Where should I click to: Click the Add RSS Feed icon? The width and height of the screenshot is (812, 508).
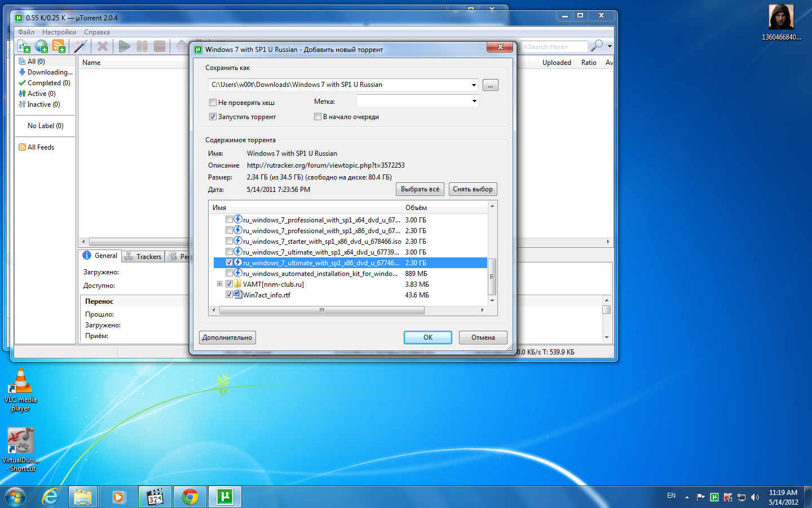(59, 46)
